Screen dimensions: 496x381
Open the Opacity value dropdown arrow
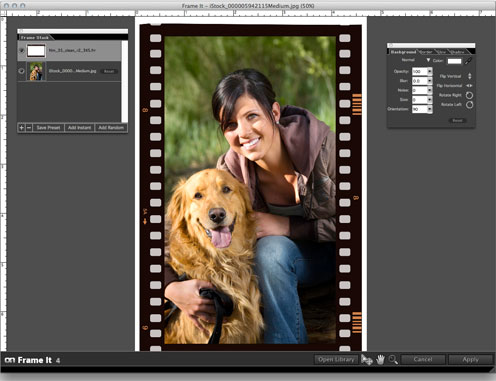coord(430,71)
